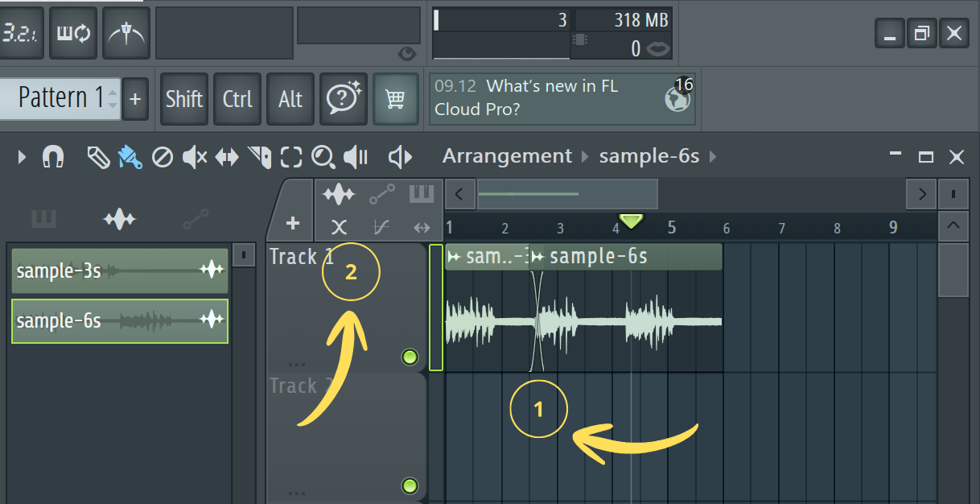980x504 pixels.
Task: Toggle Track 1 green activity light
Action: (410, 357)
